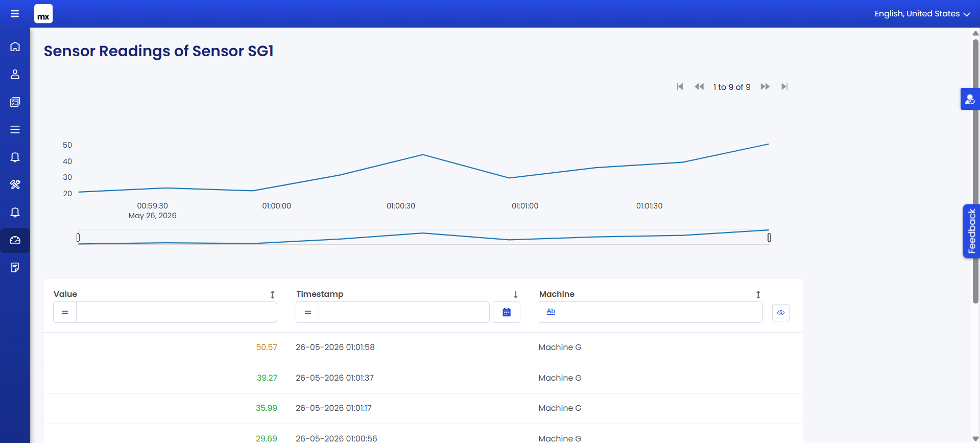Click the Machine column header label
This screenshot has height=443, width=980.
(x=557, y=294)
